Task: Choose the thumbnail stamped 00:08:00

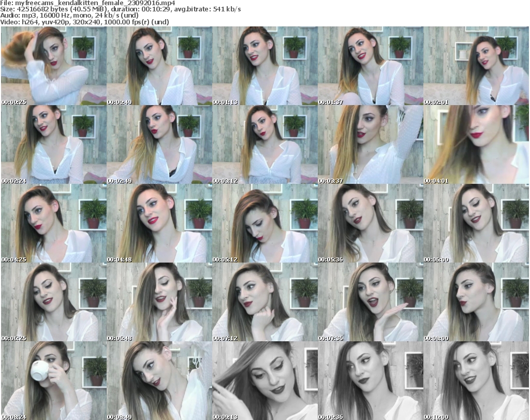Action: 476,302
